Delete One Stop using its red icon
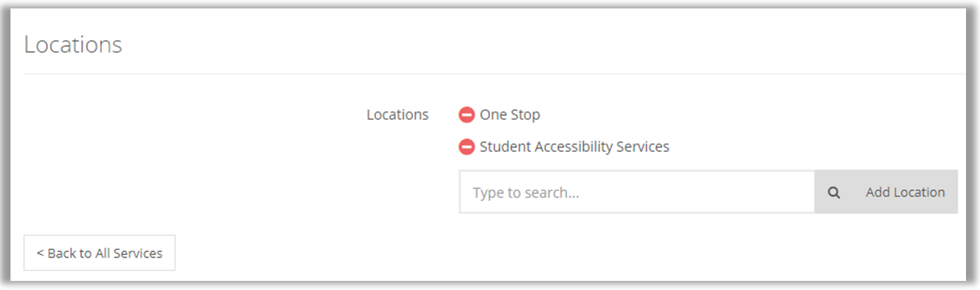The image size is (980, 290). click(x=467, y=114)
